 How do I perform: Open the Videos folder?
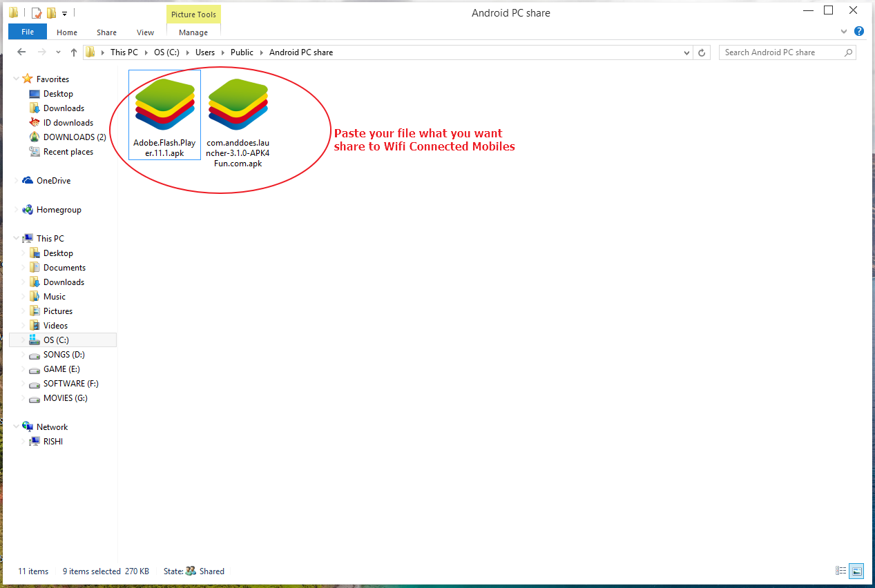[55, 326]
